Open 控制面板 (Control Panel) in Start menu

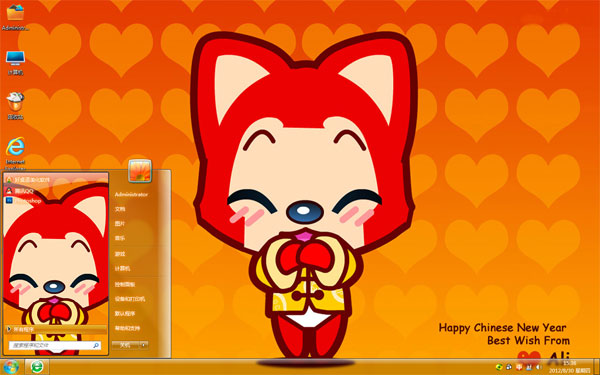pyautogui.click(x=125, y=284)
